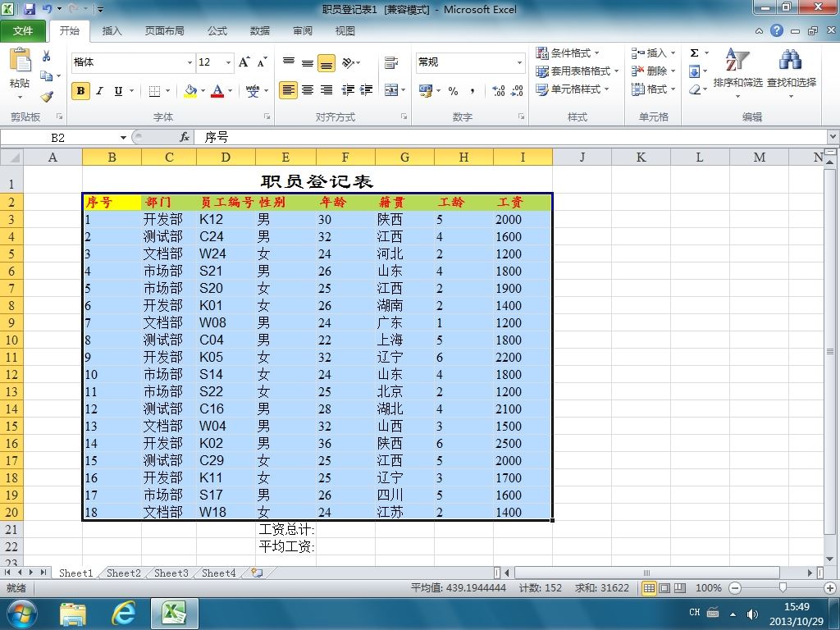Image resolution: width=840 pixels, height=630 pixels.
Task: Click the Insert Function fx icon
Action: (x=185, y=137)
